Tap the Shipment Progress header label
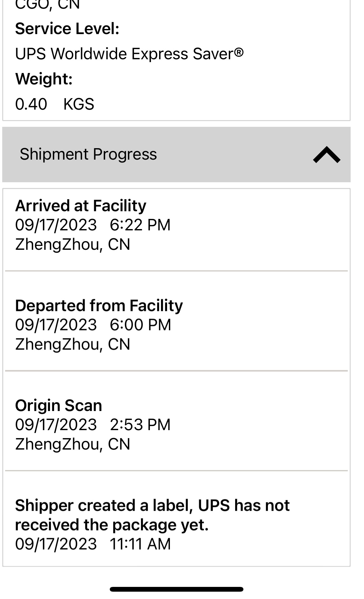Screen dimensions: 364x599 click(x=88, y=155)
